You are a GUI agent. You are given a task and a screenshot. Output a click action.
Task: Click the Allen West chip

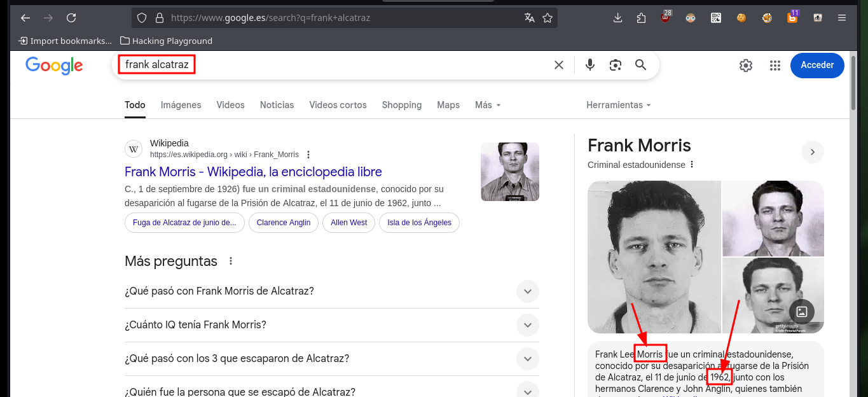(349, 223)
